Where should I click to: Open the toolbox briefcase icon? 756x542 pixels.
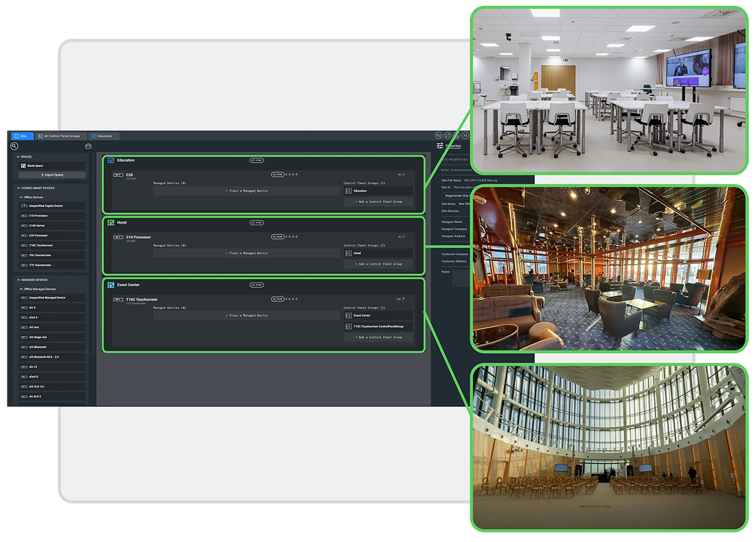(x=88, y=146)
